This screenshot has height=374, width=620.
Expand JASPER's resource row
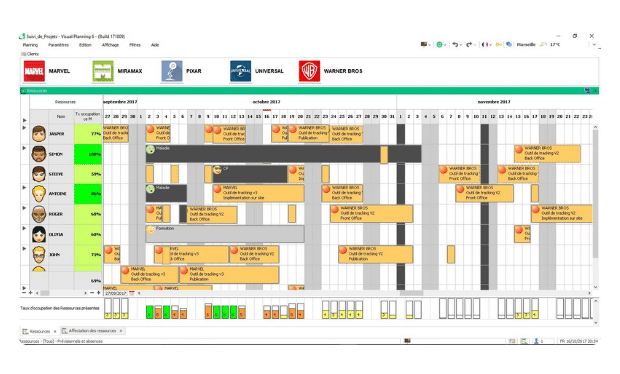25,128
